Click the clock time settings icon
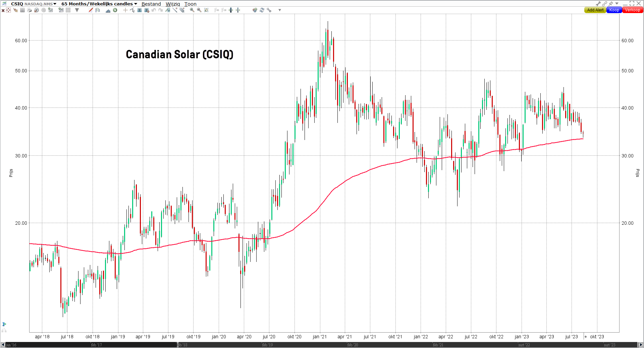This screenshot has height=348, width=644. coord(36,10)
